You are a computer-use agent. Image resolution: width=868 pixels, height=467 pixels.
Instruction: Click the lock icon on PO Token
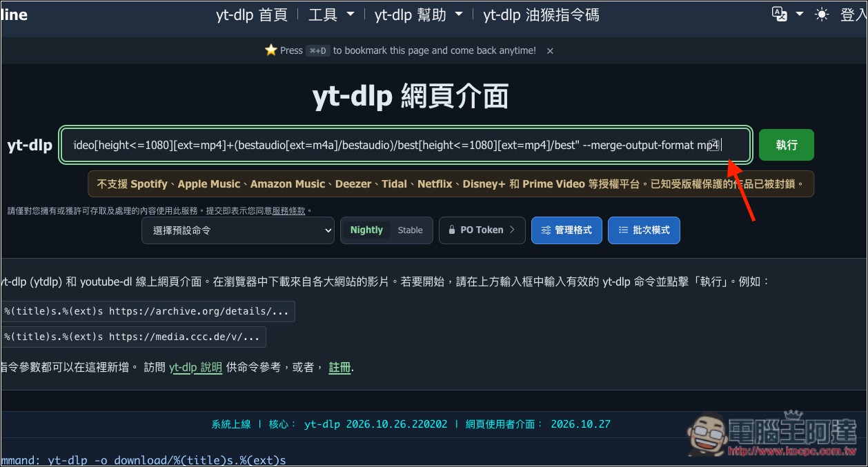[x=452, y=230]
